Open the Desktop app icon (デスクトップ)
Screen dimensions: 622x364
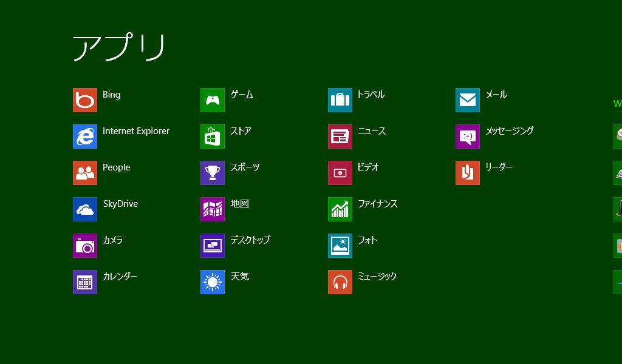213,246
